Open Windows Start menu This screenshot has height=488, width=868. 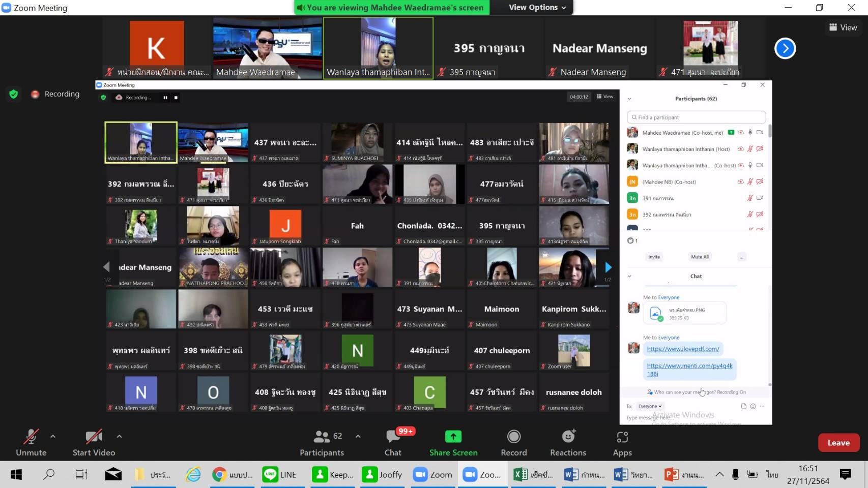pos(16,475)
